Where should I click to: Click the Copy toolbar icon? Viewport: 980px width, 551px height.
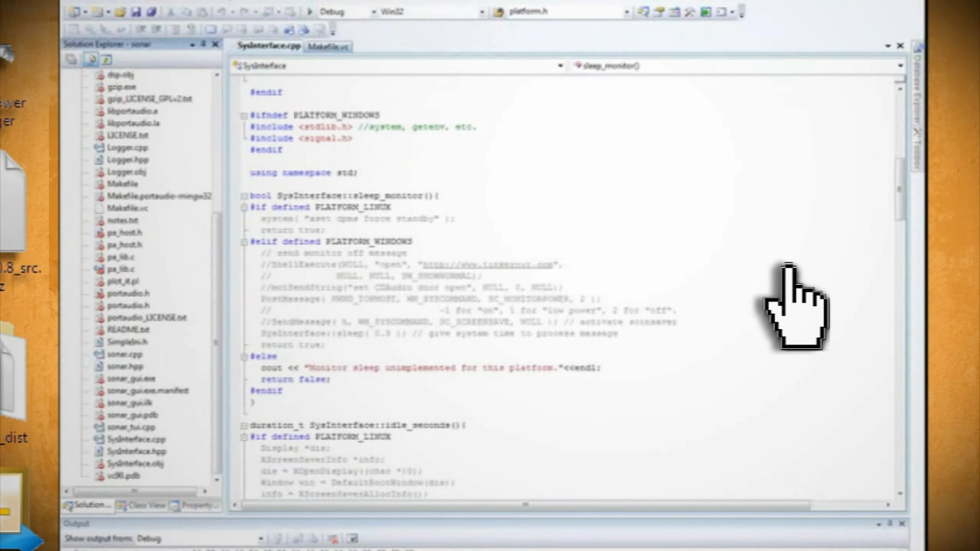(188, 11)
